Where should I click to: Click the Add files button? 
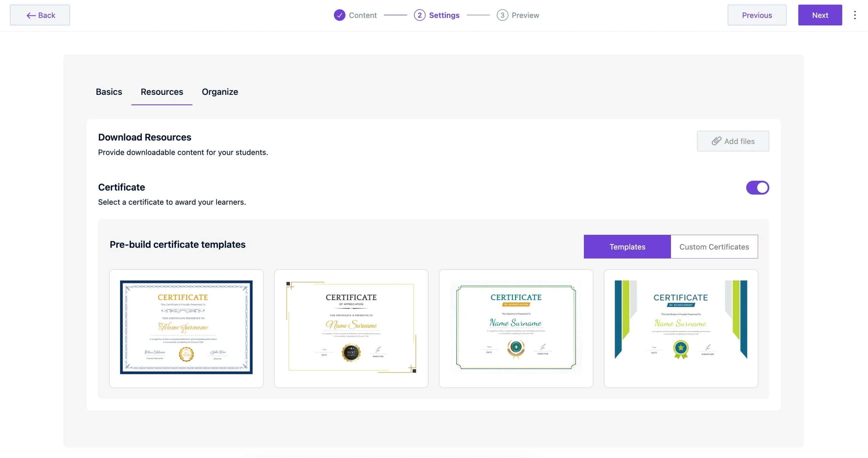pyautogui.click(x=733, y=141)
